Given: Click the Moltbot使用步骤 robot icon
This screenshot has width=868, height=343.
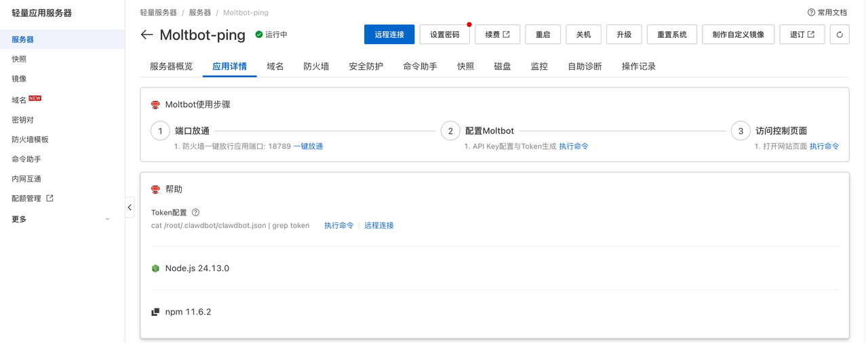Looking at the screenshot, I should (155, 105).
